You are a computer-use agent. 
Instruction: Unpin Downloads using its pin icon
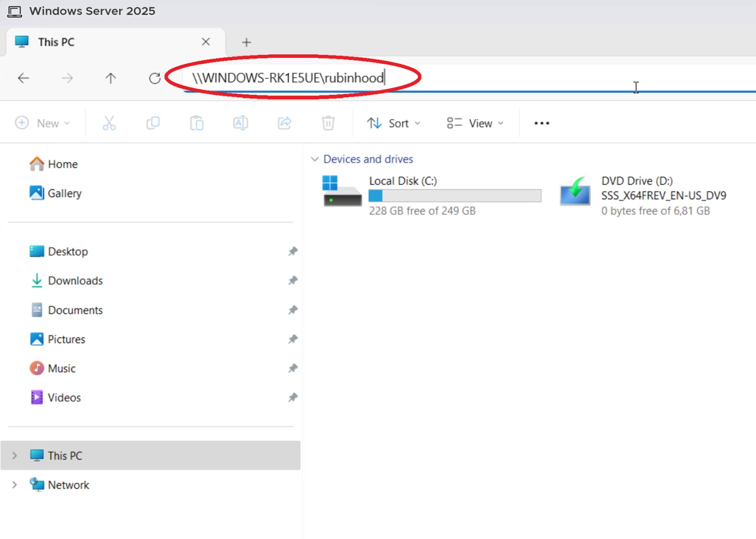coord(293,280)
